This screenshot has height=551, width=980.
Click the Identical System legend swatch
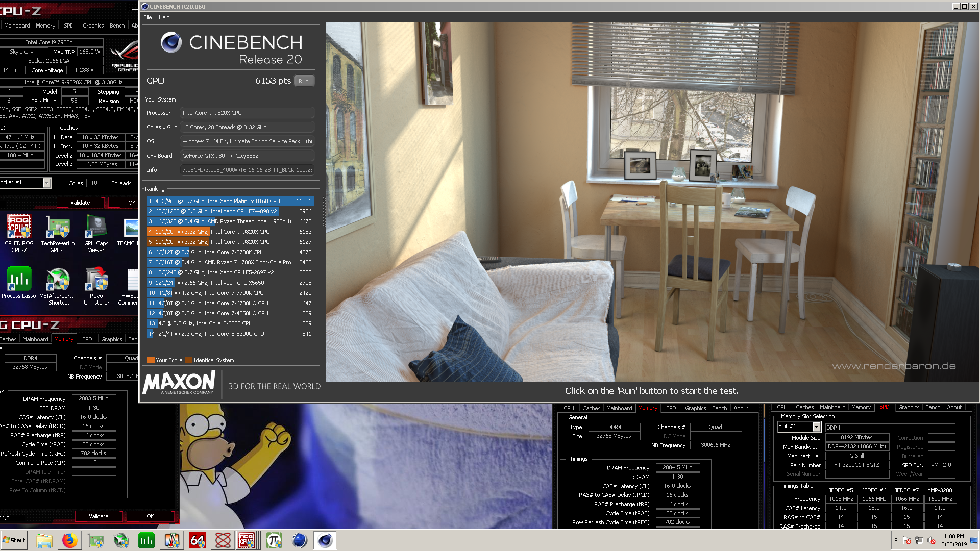pos(188,360)
